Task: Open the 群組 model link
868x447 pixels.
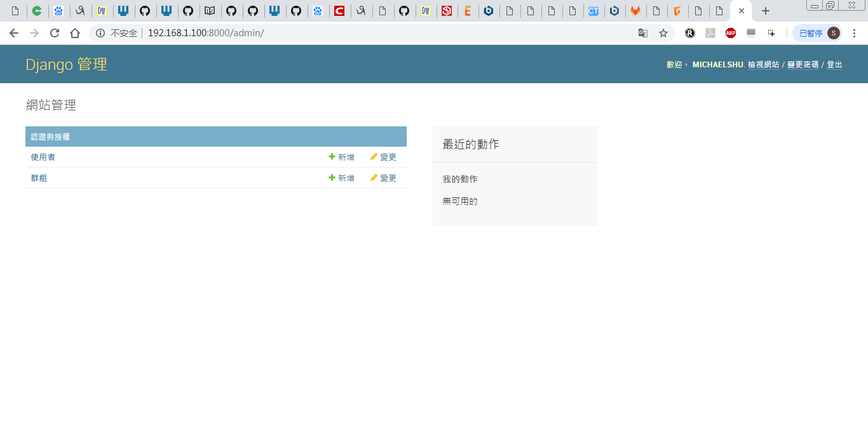Action: [39, 178]
